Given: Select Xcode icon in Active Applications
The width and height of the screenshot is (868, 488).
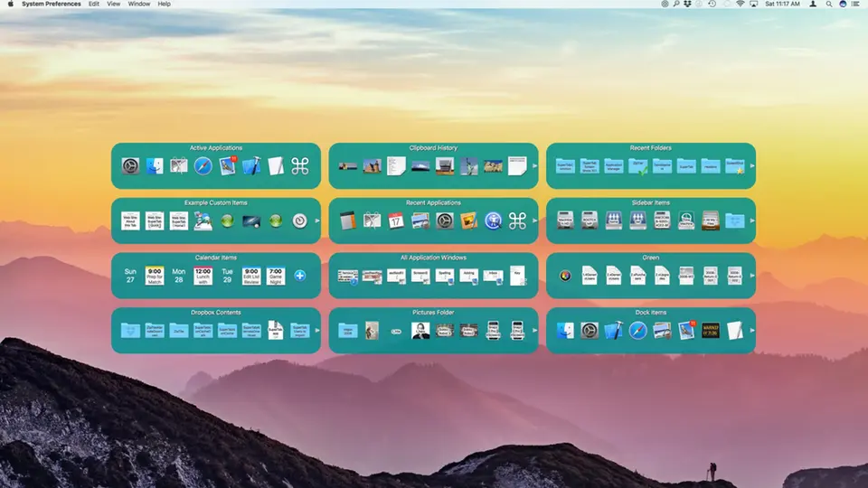Looking at the screenshot, I should coord(251,166).
